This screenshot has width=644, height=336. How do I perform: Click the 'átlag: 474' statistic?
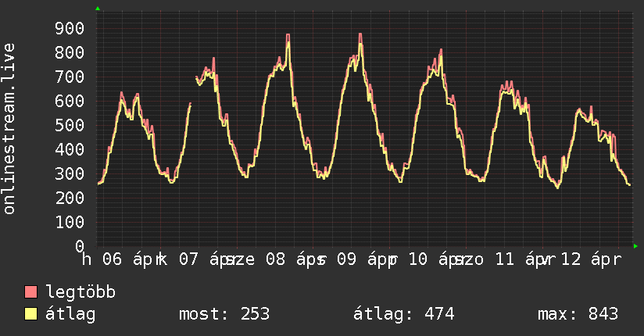(x=404, y=315)
